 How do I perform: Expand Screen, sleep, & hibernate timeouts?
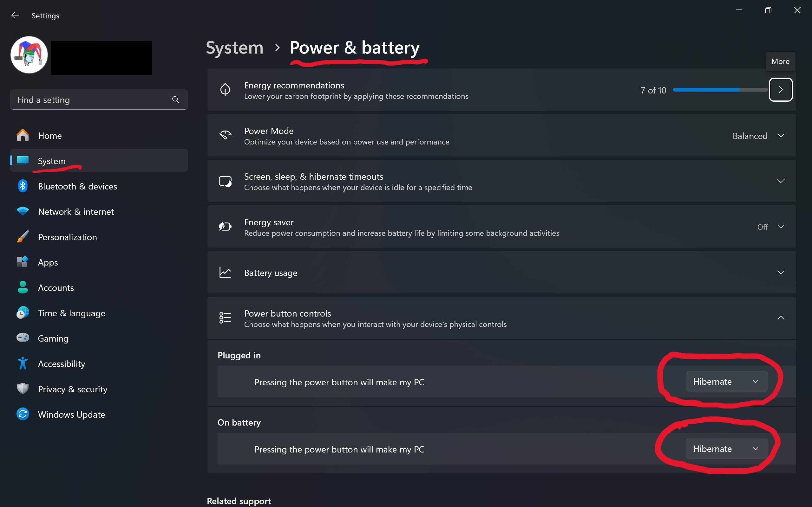point(501,181)
